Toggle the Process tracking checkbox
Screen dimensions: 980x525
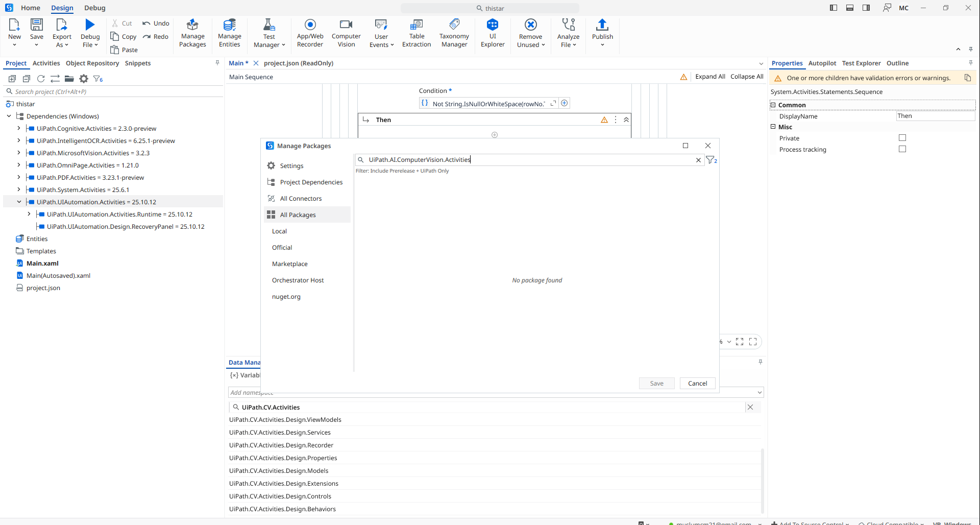pyautogui.click(x=902, y=149)
